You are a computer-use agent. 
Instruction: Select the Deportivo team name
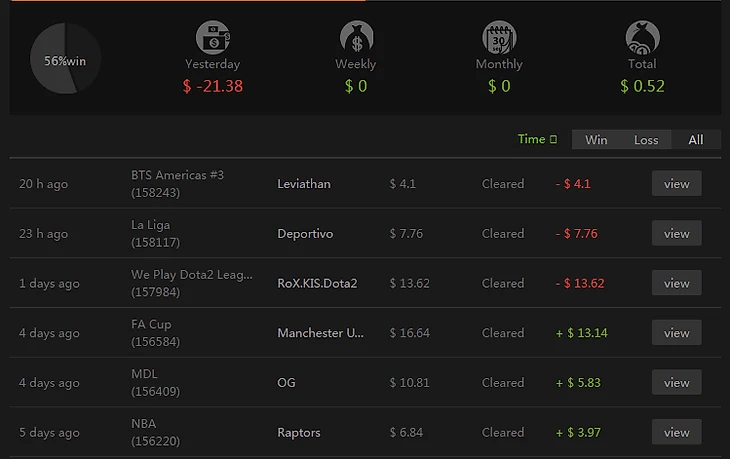305,234
